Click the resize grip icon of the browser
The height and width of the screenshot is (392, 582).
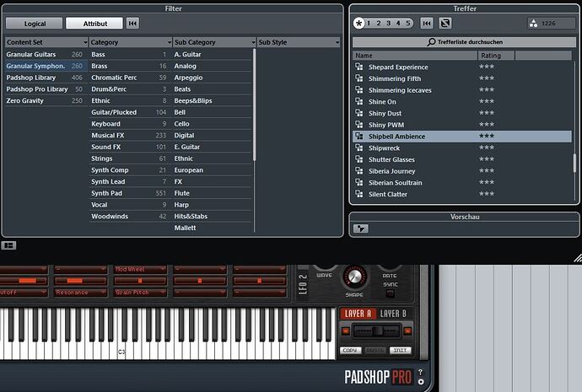578,258
